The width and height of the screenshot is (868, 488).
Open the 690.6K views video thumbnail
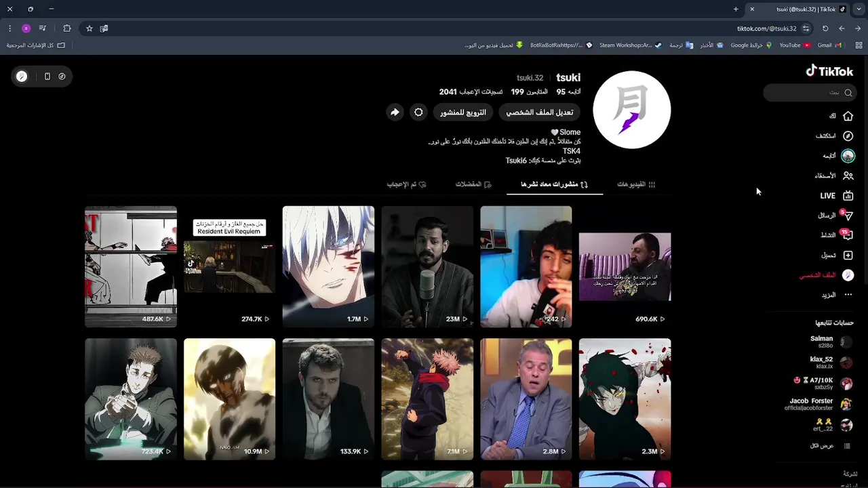[x=625, y=267]
